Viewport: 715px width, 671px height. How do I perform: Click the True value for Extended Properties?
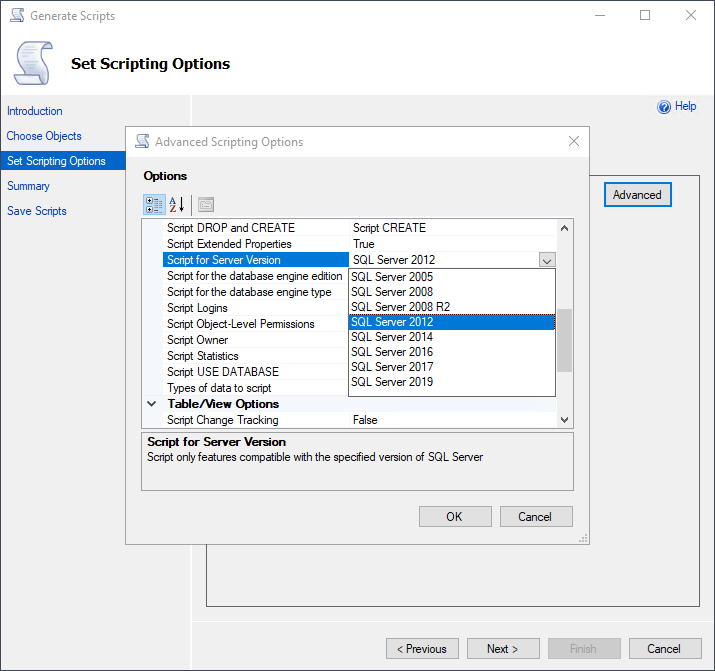coord(453,244)
